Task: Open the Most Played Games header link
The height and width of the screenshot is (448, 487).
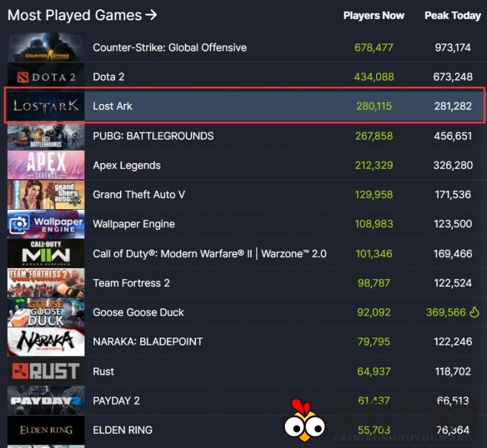Action: coord(74,14)
